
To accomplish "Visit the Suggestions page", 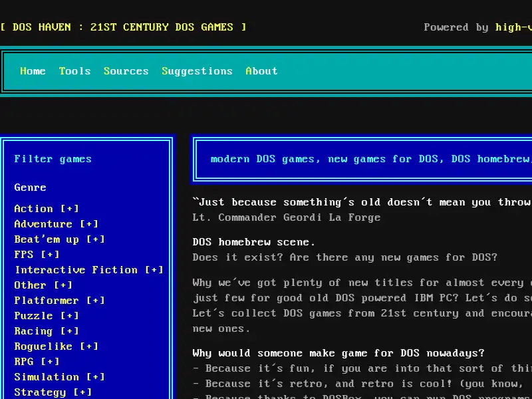I will coord(196,70).
